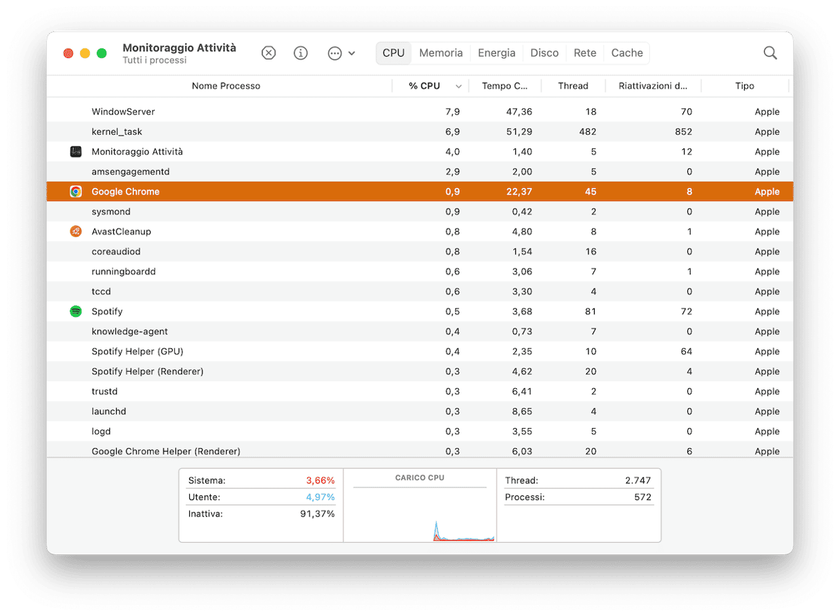840x616 pixels.
Task: Select the coreaudiod process
Action: (420, 252)
